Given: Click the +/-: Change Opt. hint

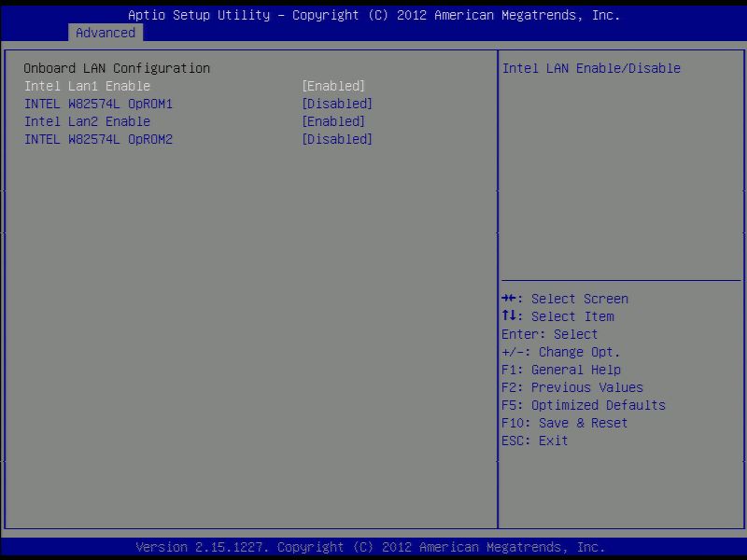Looking at the screenshot, I should coord(561,352).
